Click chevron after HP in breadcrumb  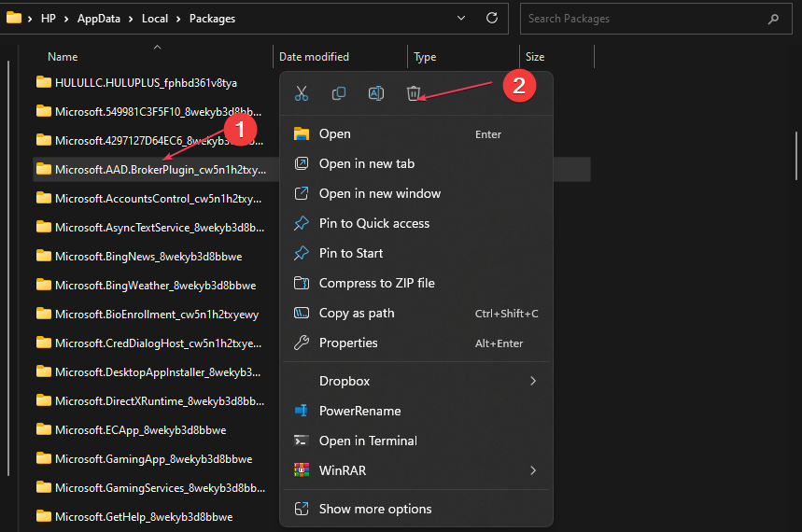[x=66, y=19]
